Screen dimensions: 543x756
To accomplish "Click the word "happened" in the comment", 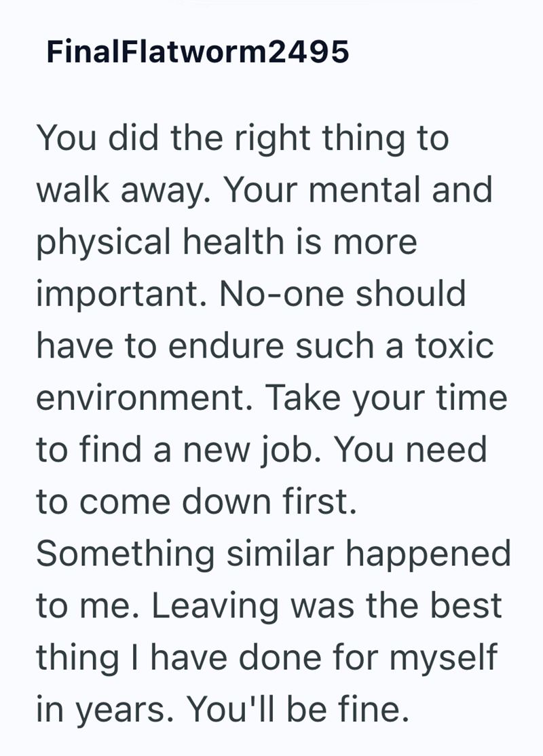I will (428, 554).
